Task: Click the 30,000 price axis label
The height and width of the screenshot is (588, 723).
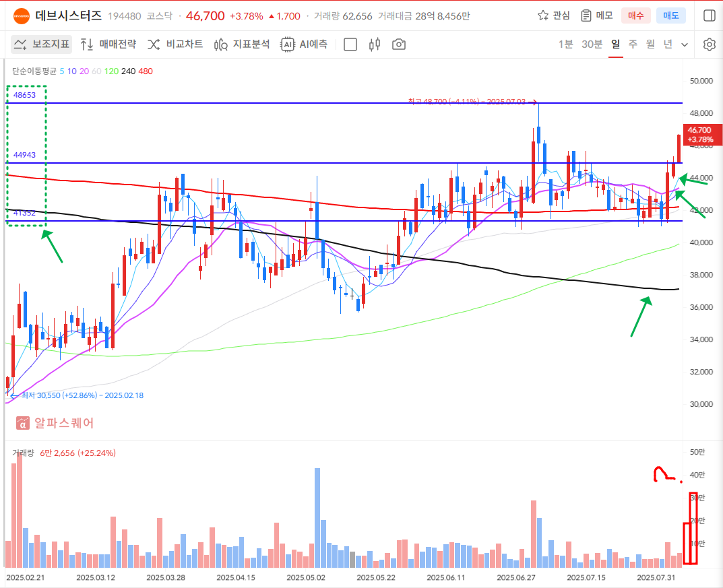Action: [x=701, y=404]
